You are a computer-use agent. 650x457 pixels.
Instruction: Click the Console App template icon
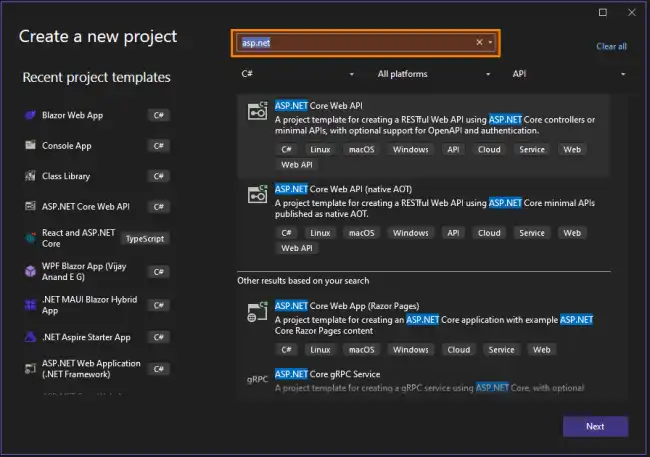(x=30, y=145)
